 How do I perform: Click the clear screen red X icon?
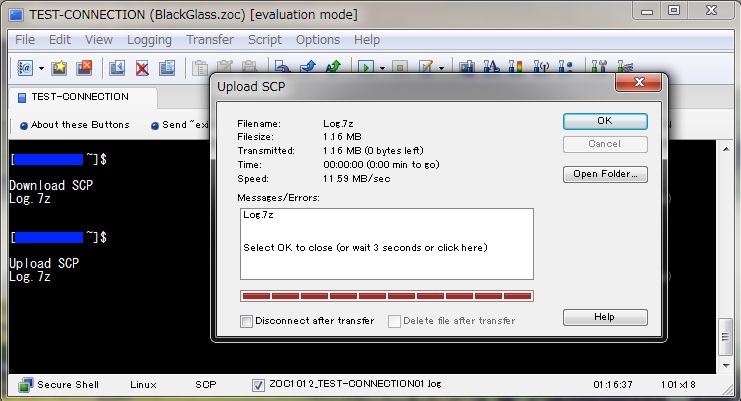(142, 68)
